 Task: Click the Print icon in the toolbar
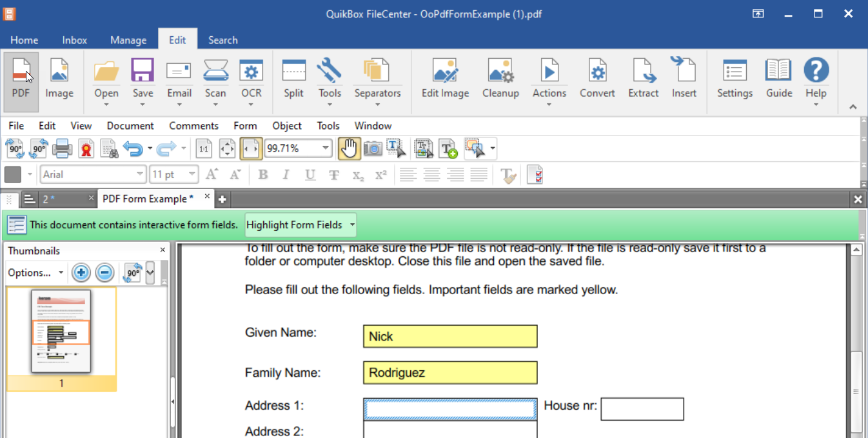click(x=63, y=149)
